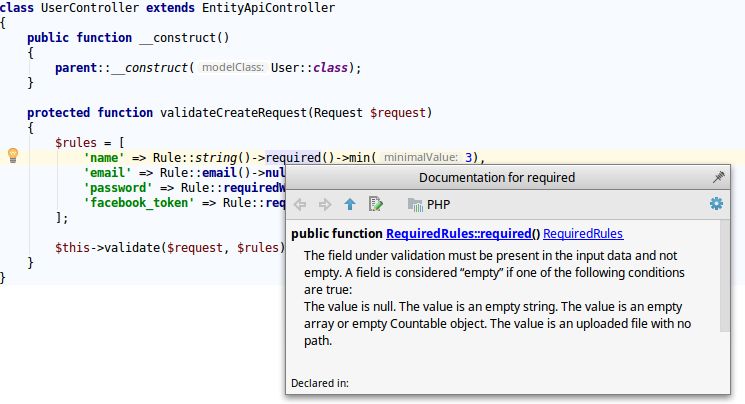This screenshot has height=404, width=745.
Task: Click the 'Declared in:' label
Action: pyautogui.click(x=320, y=383)
